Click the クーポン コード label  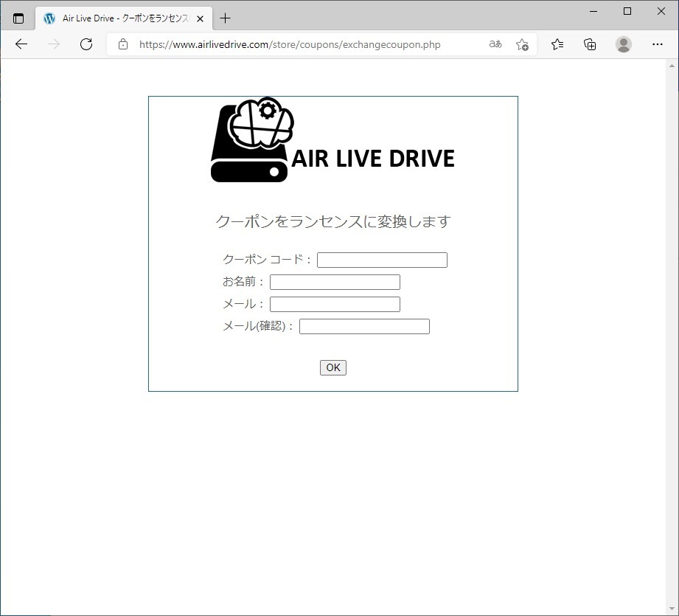point(267,260)
